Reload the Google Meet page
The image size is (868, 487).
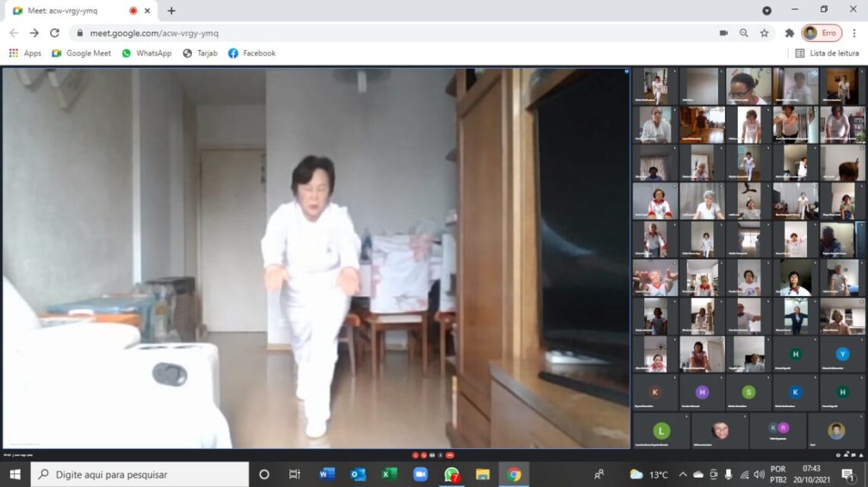coord(54,33)
